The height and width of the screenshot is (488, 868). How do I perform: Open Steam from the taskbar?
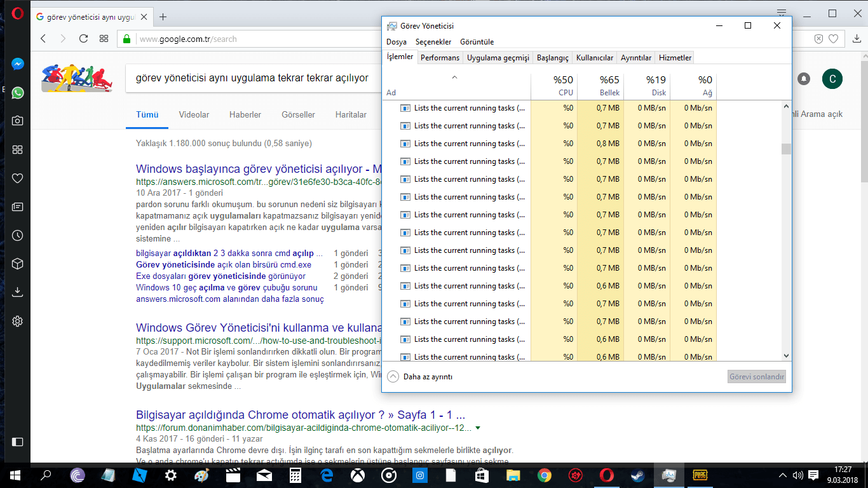637,475
